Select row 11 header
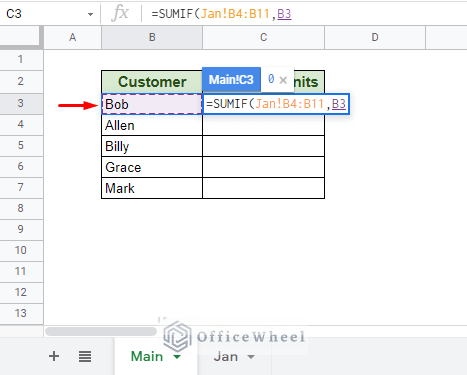 pos(21,272)
